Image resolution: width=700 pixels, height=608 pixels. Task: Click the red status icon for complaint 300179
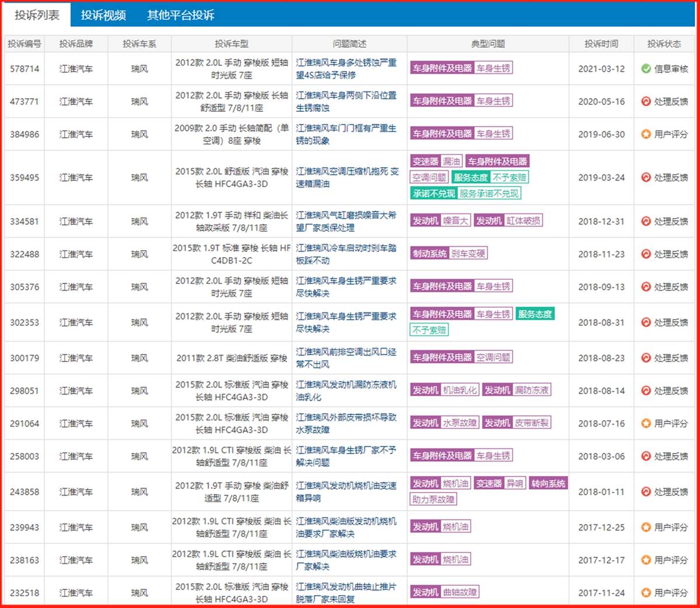coord(646,358)
